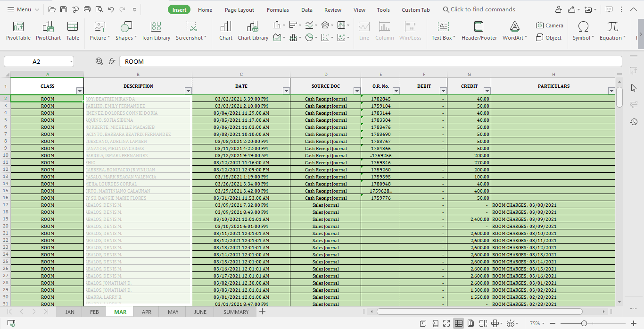Viewport: 644px width, 329px height.
Task: Switch to the APR sheet tab
Action: [x=147, y=312]
